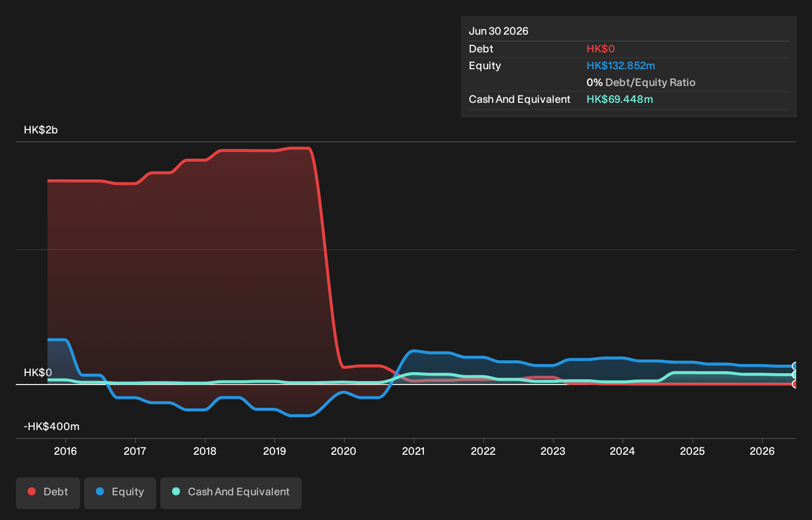Click the red Debt endpoint marker on the chart
Image resolution: width=812 pixels, height=520 pixels.
795,384
